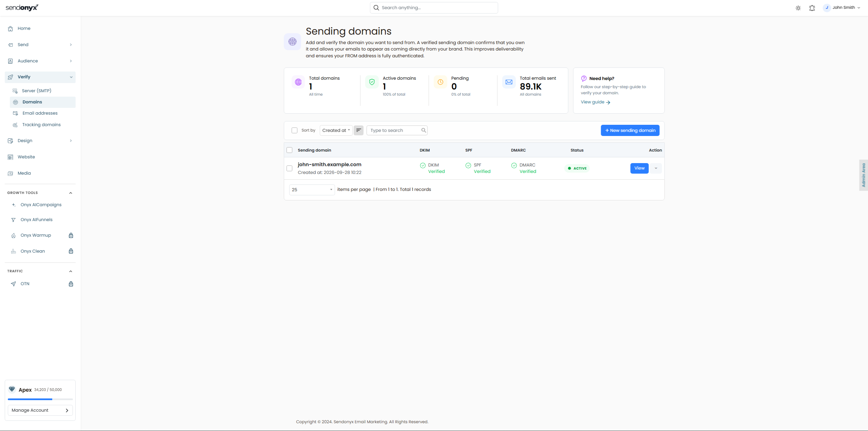Open the 25 items per page dropdown
Image resolution: width=868 pixels, height=431 pixels.
click(x=312, y=190)
